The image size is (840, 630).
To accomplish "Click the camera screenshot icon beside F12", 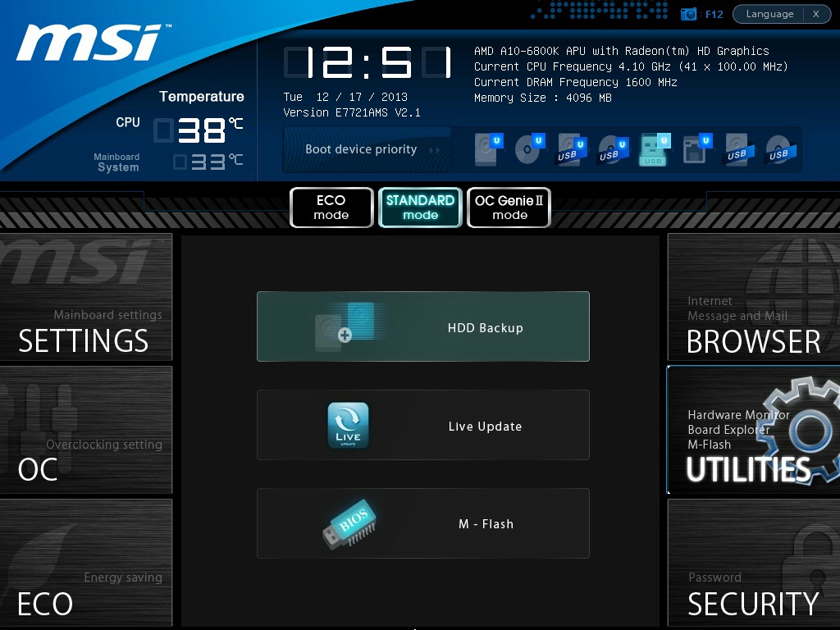I will pos(689,14).
